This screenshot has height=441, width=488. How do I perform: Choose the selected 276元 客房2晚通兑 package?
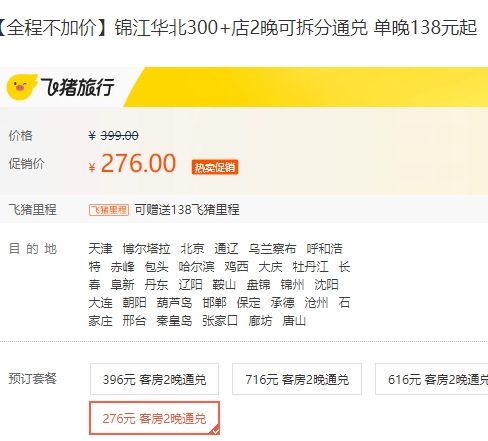click(x=154, y=418)
